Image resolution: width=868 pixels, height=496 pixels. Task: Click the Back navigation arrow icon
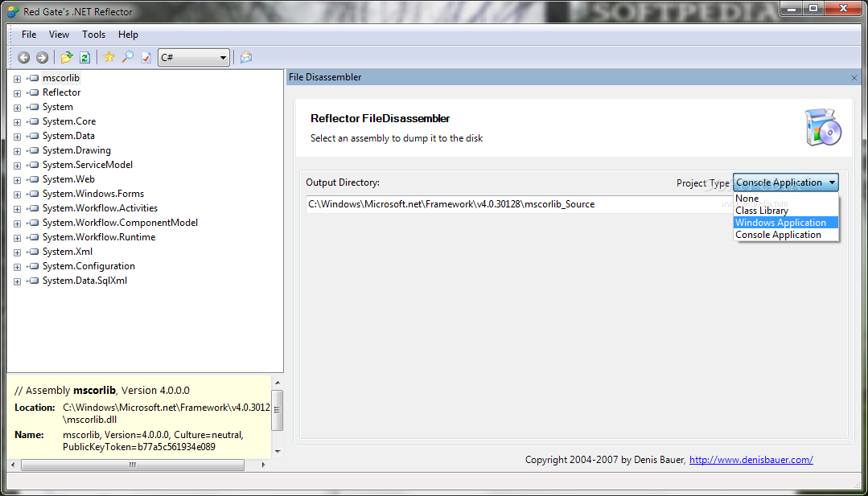(x=24, y=58)
